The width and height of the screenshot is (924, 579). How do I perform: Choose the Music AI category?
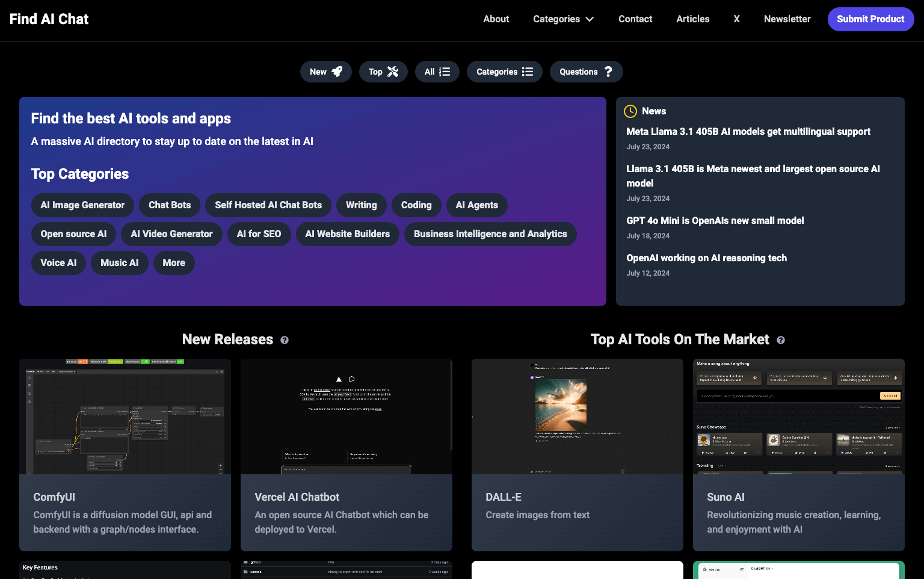coord(120,263)
